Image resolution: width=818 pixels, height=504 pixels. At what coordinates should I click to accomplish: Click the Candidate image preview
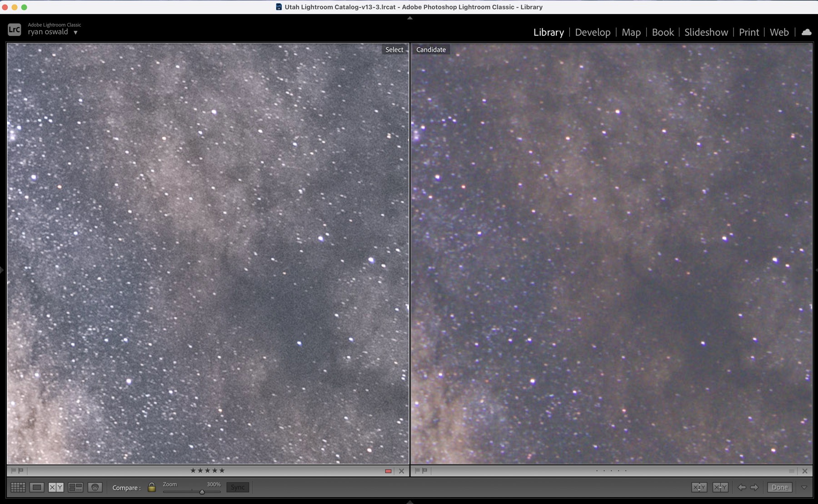click(612, 254)
